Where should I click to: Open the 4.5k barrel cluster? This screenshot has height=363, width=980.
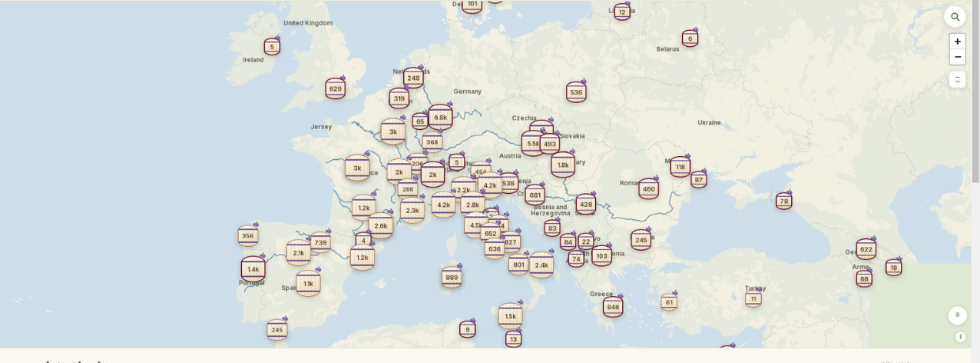[476, 225]
